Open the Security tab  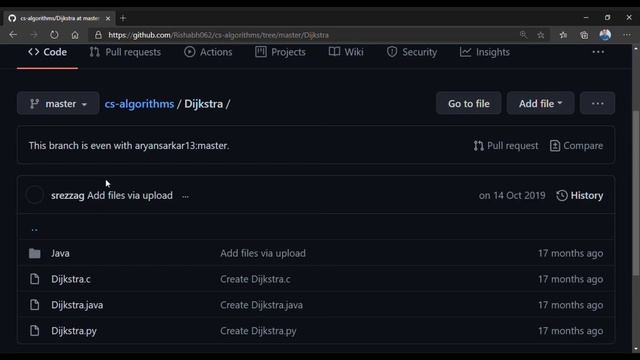point(411,52)
